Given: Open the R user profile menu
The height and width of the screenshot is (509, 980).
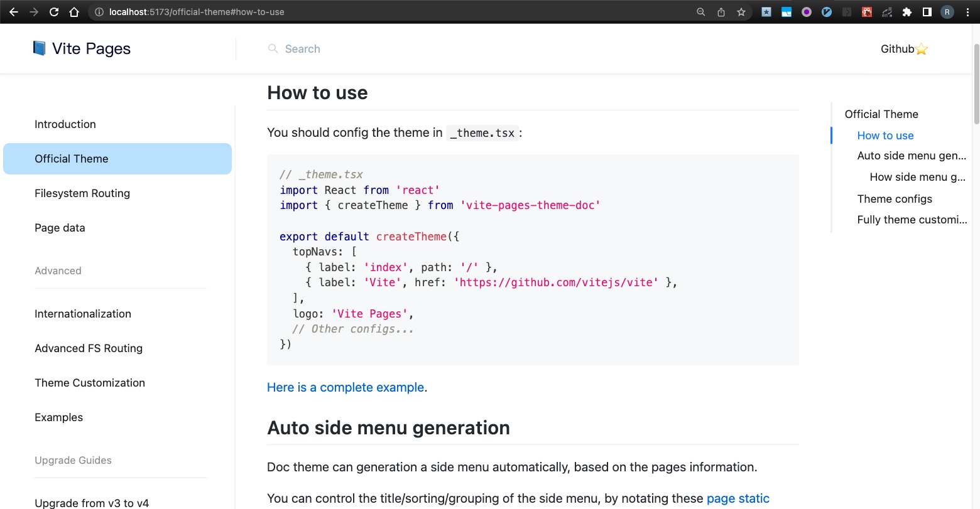Looking at the screenshot, I should (x=947, y=12).
